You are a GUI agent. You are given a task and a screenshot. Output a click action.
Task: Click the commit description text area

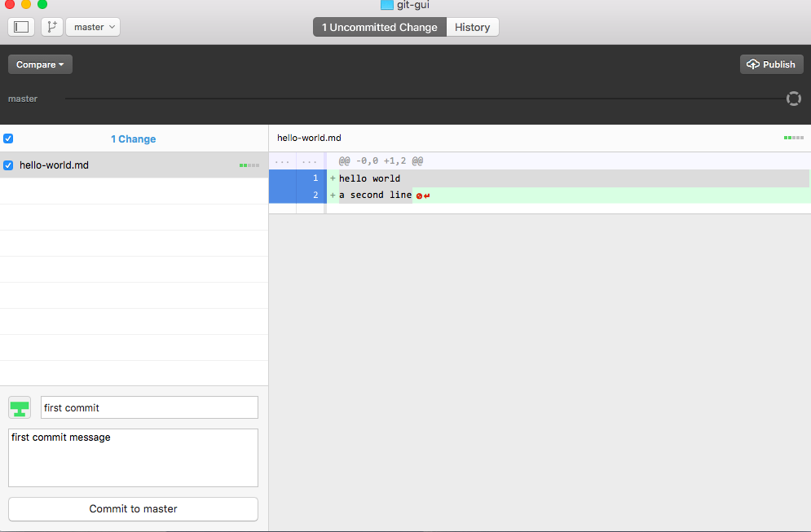133,457
